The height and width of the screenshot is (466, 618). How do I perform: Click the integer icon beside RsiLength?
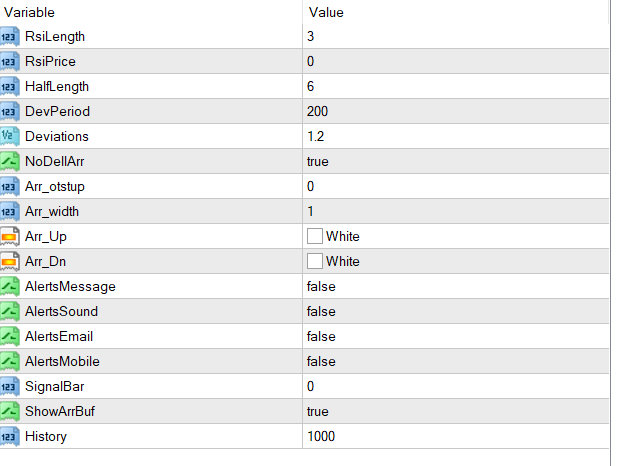tap(10, 37)
